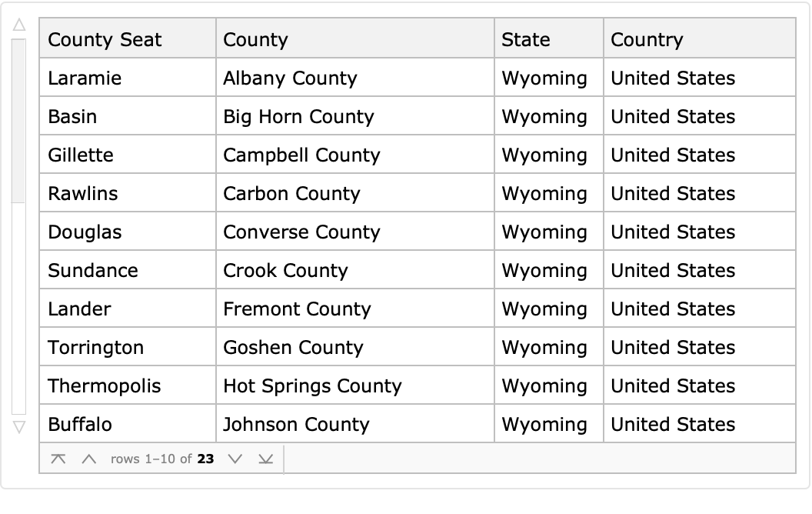Screen dimensions: 812x514
Task: Click the County column header
Action: (x=255, y=40)
